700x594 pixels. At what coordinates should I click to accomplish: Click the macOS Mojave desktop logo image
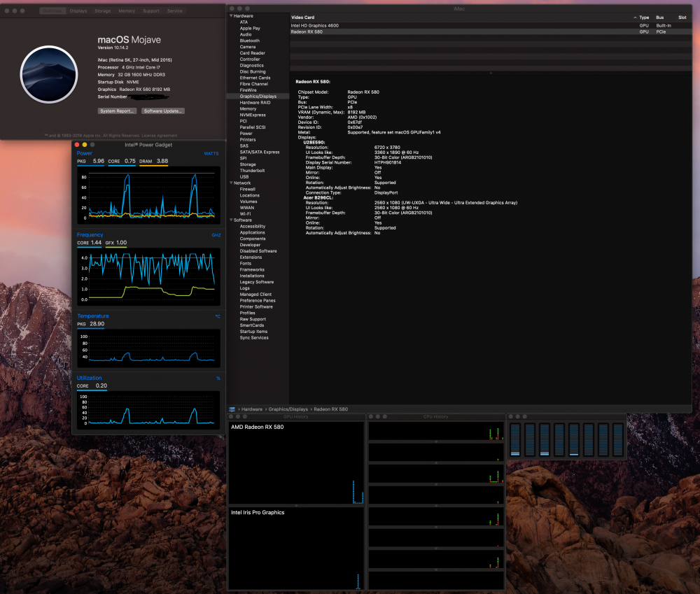coord(49,74)
